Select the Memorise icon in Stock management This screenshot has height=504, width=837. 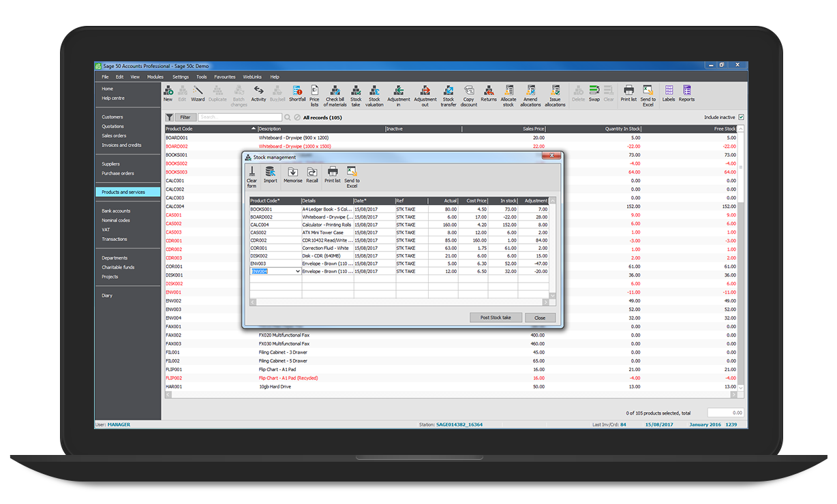[x=293, y=174]
